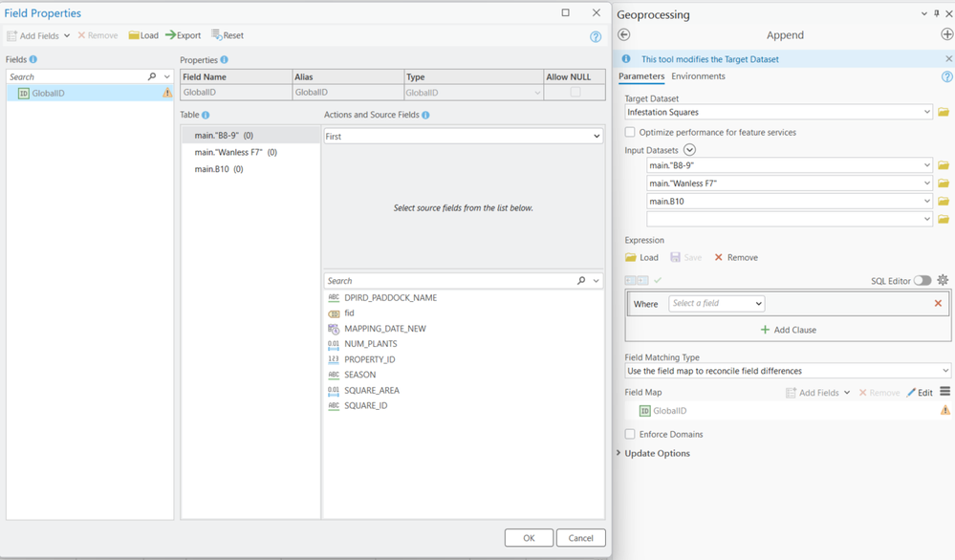Click the Reset icon in Field Properties toolbar
Viewport: 955px width, 560px height.
coord(216,35)
